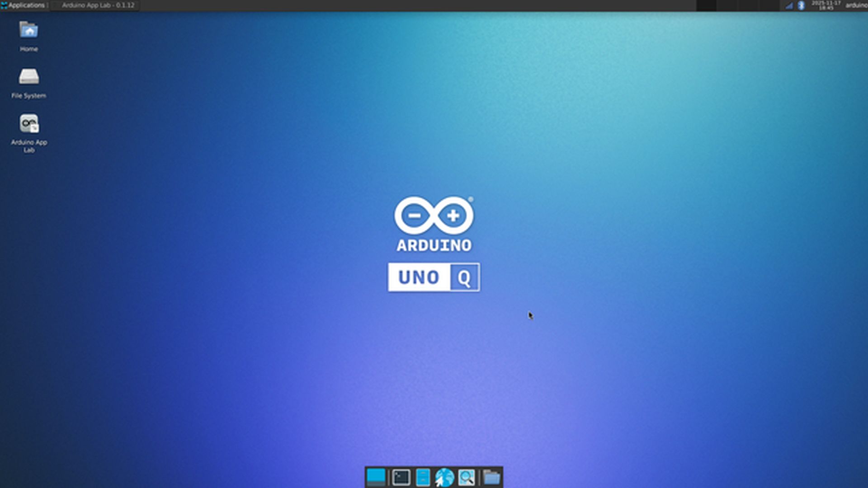Switch to the fourth workspace in switcher
Image resolution: width=868 pixels, height=488 pixels.
click(770, 5)
